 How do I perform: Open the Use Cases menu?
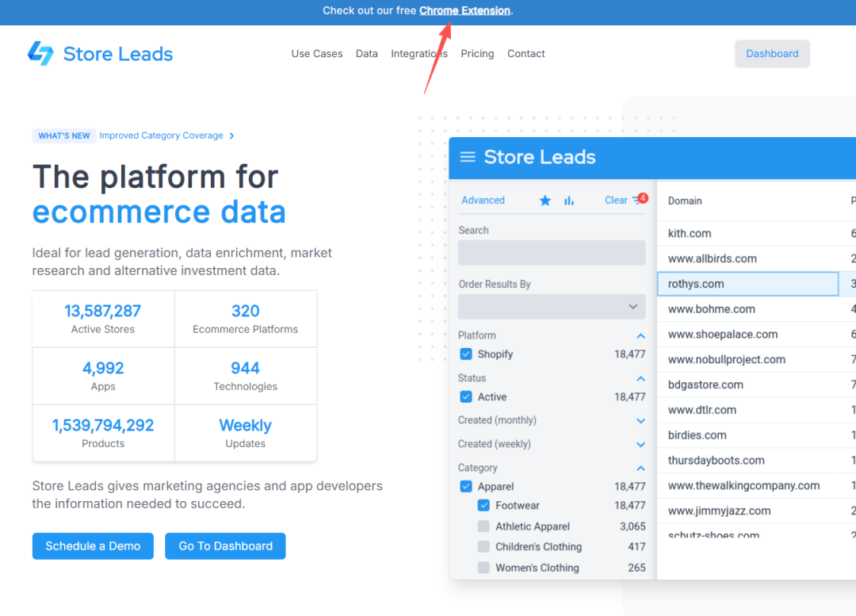pos(317,54)
